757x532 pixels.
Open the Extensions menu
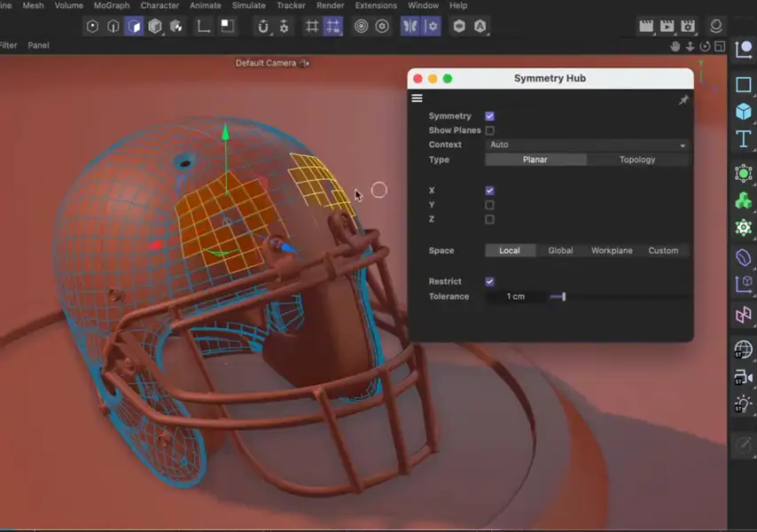pos(376,5)
